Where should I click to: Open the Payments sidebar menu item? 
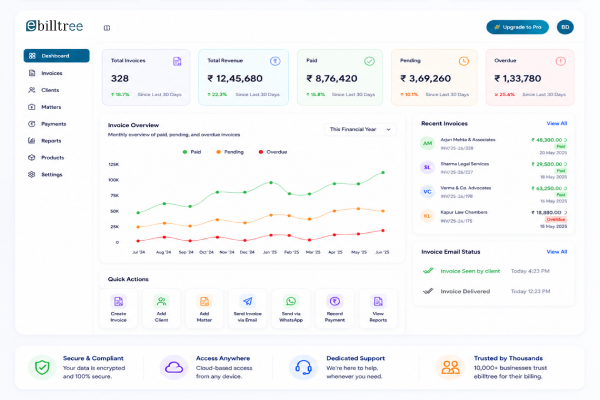tap(56, 124)
